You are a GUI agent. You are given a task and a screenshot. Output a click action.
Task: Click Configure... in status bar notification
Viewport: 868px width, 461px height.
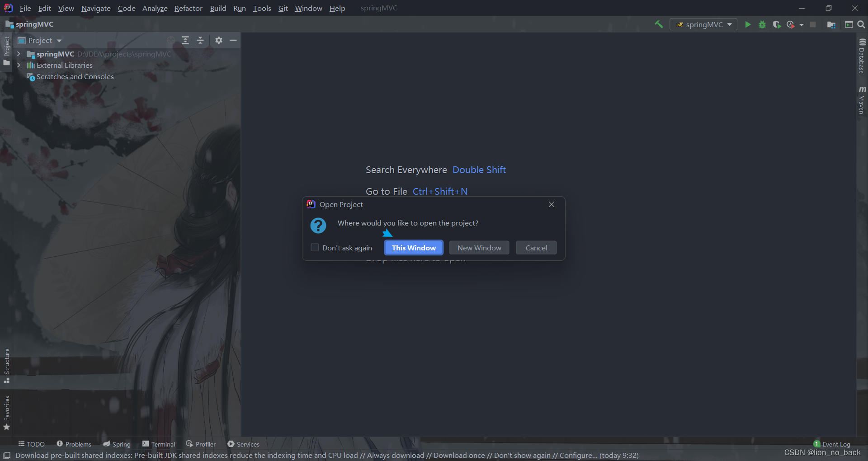point(578,456)
